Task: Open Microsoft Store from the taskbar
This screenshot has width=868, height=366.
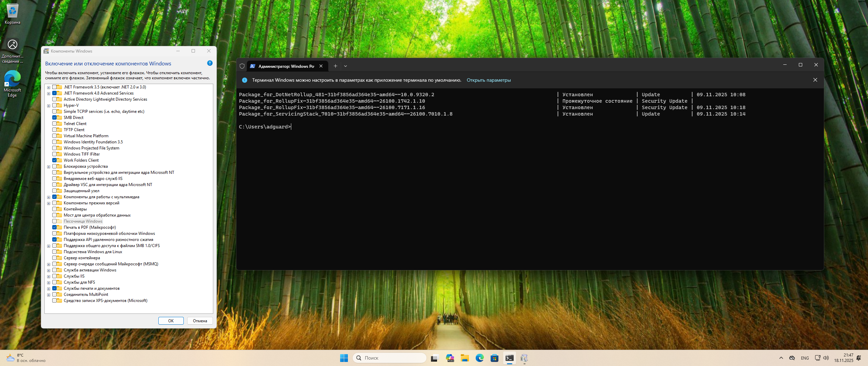Action: click(494, 358)
